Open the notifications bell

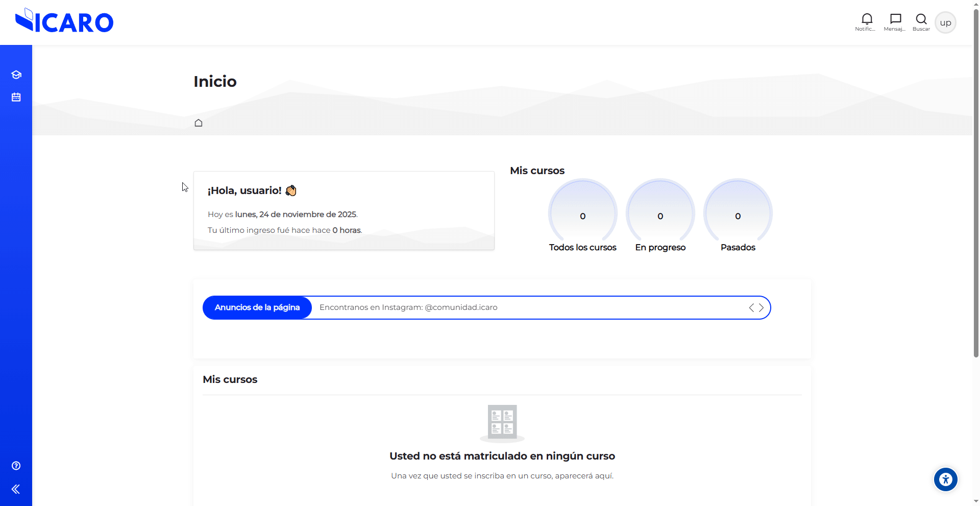866,19
